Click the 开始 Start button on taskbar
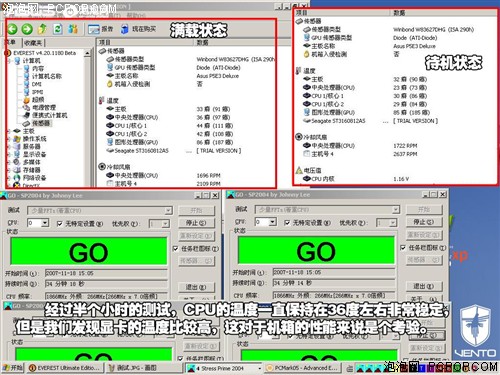This screenshot has width=500, height=375. 13,368
